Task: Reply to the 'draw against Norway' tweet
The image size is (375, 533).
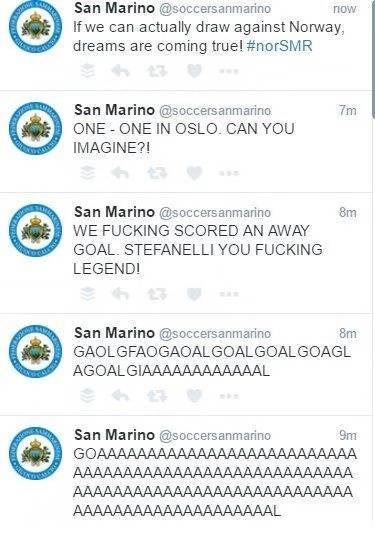Action: click(120, 71)
